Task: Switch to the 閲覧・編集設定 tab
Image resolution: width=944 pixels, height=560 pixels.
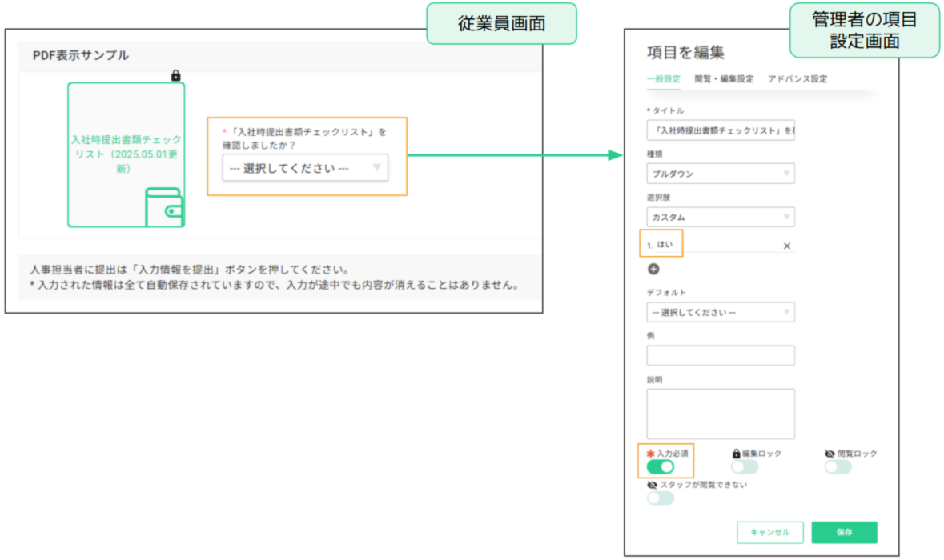Action: point(724,78)
